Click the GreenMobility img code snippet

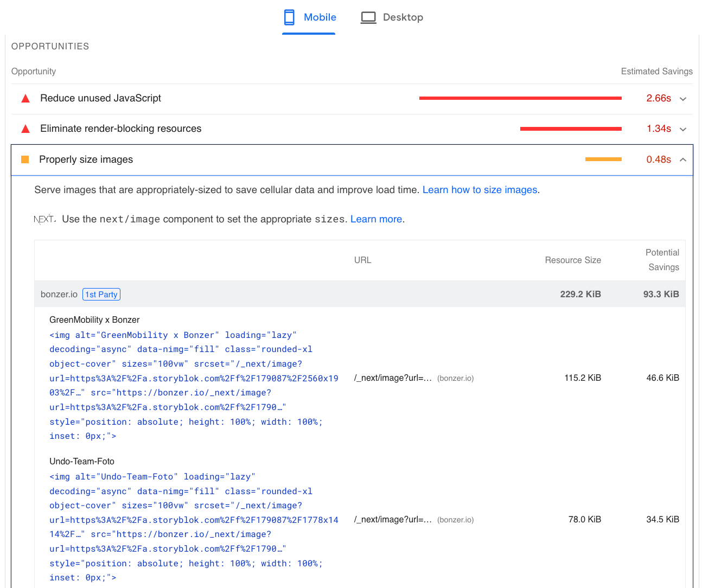[194, 386]
